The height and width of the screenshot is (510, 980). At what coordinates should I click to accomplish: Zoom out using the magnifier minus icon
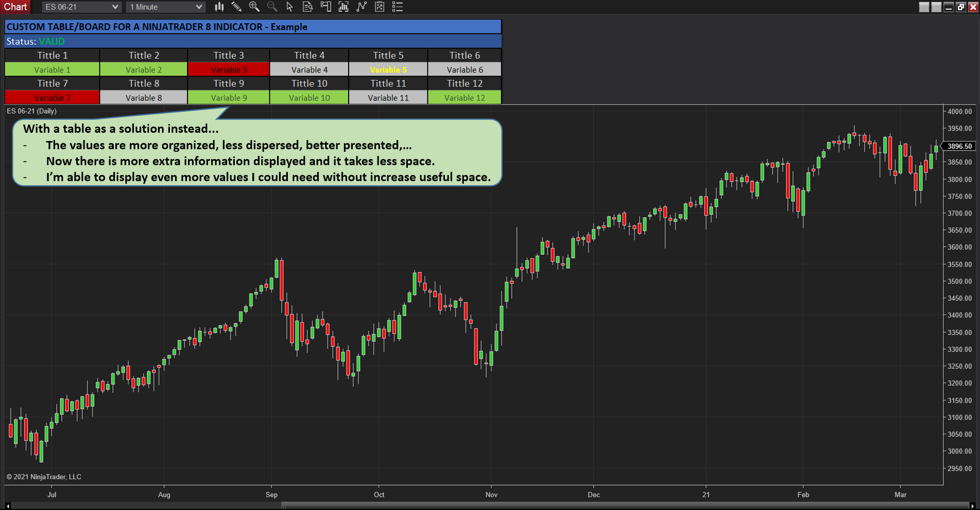272,7
